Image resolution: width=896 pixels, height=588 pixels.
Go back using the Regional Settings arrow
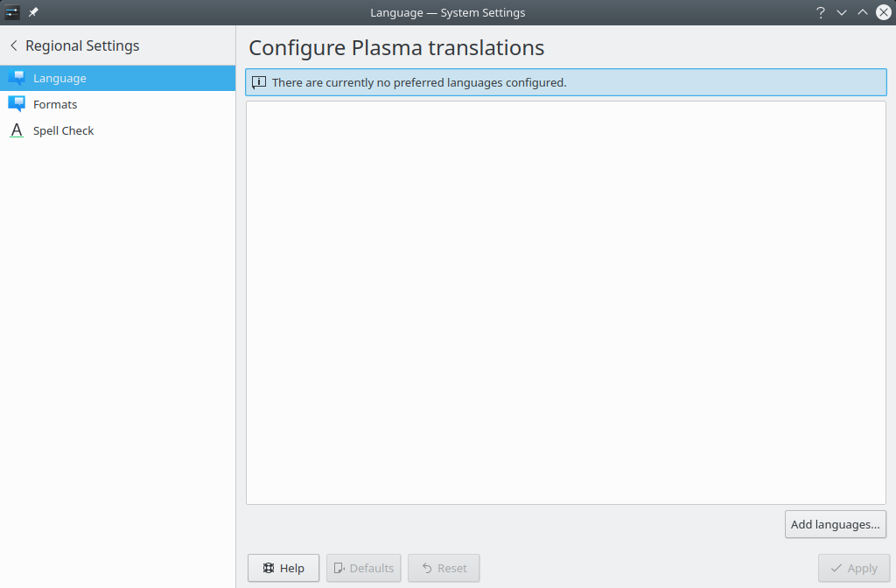[14, 45]
